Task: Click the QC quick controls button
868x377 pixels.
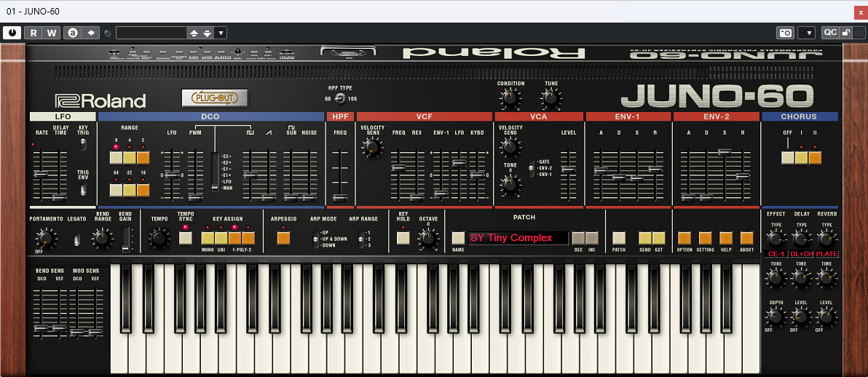Action: coord(830,33)
